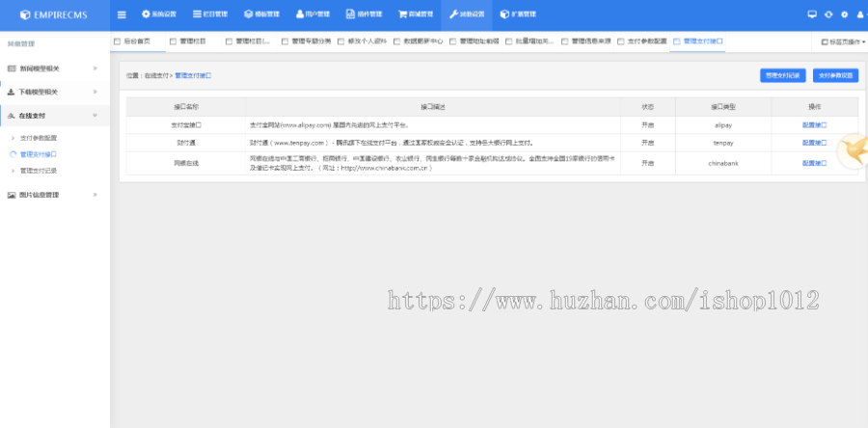This screenshot has height=428, width=868.
Task: Toggle the hamburger sidebar menu icon
Action: coord(122,14)
